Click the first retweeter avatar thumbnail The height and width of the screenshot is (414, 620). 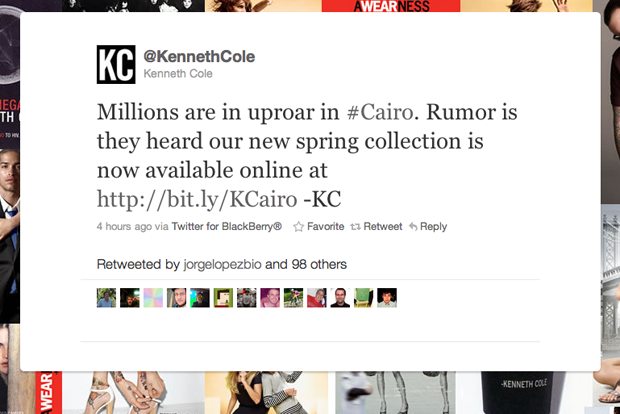(x=106, y=298)
